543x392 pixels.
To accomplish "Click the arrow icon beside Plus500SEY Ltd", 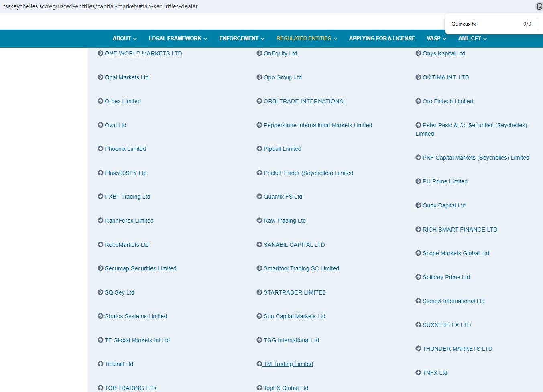I will [100, 173].
